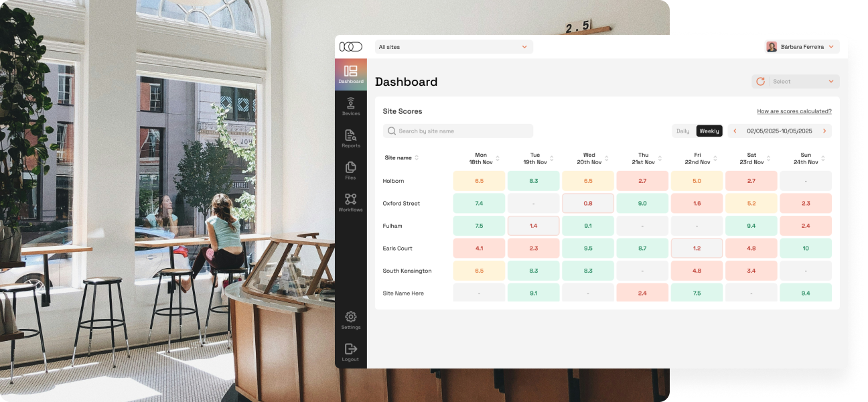Select the South Kensington site row

click(x=607, y=271)
